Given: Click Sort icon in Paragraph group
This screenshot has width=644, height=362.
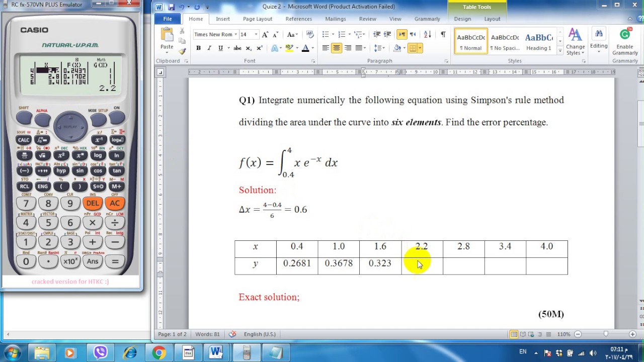Looking at the screenshot, I should (x=427, y=34).
